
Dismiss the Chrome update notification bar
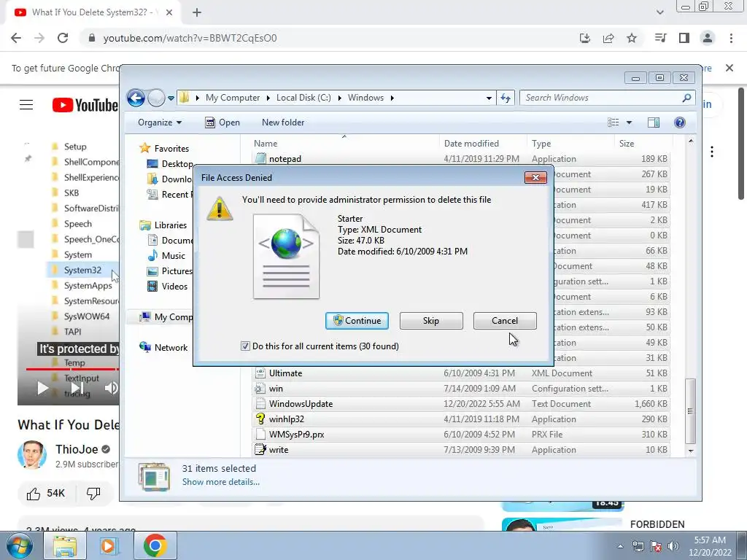(729, 68)
